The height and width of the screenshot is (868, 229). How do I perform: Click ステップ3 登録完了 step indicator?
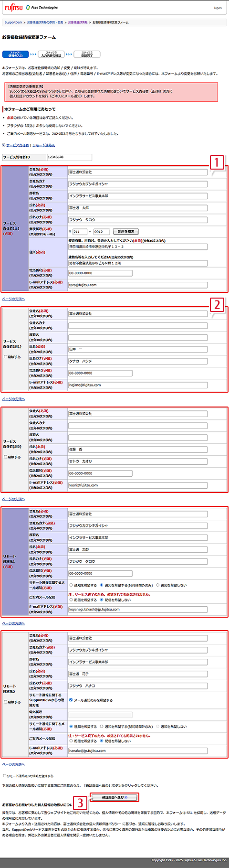click(87, 54)
